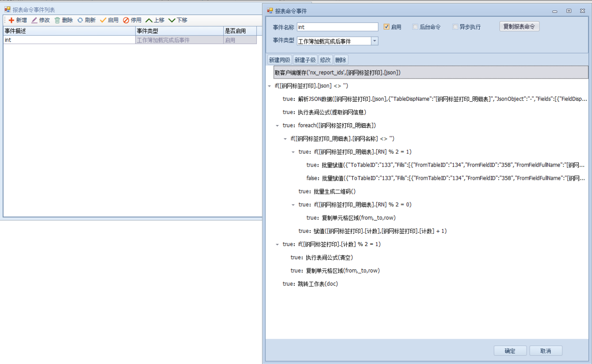This screenshot has height=364, width=592.
Task: Click the 启用 checkmark icon in toolbar
Action: coord(103,20)
